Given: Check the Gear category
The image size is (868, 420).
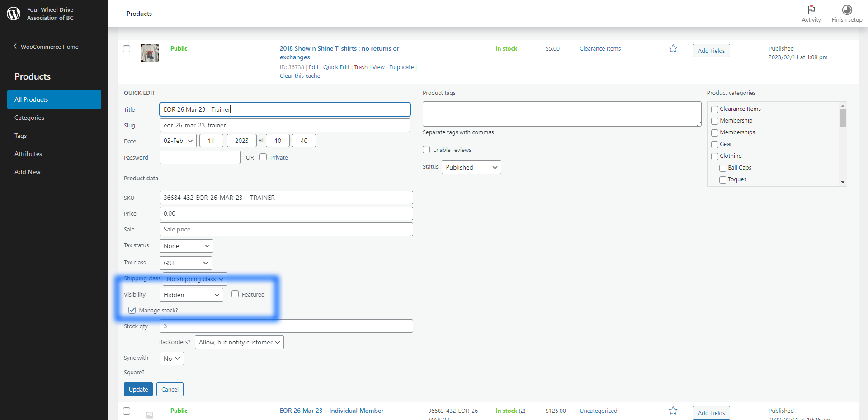Looking at the screenshot, I should (x=715, y=145).
